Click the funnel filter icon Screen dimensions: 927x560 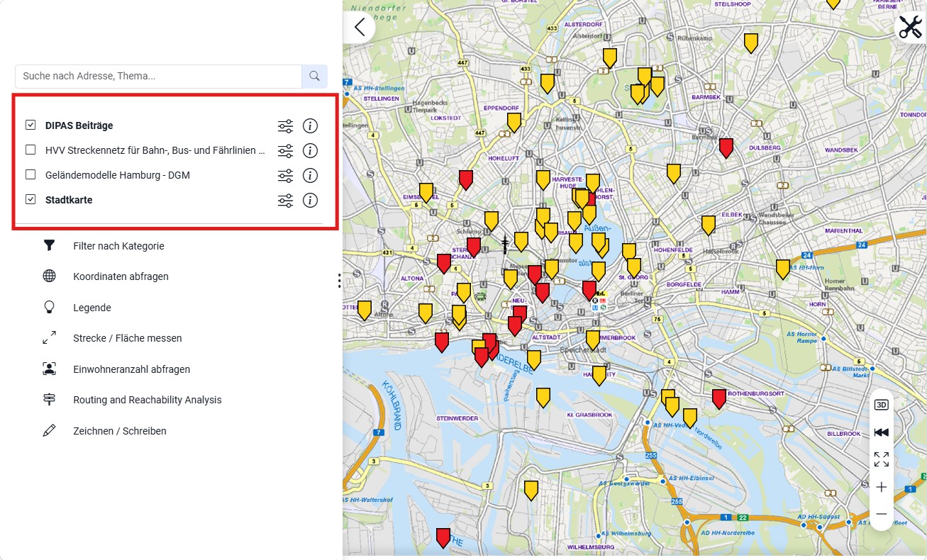(x=49, y=246)
